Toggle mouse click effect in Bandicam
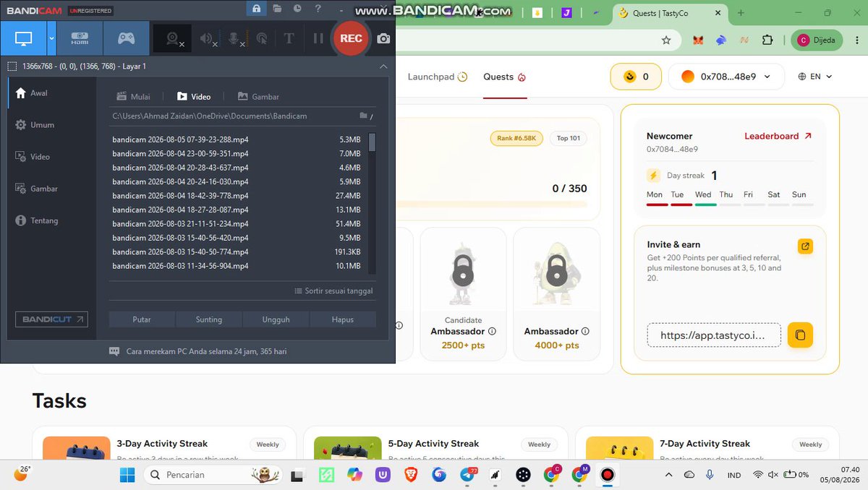The image size is (868, 490). (x=262, y=39)
